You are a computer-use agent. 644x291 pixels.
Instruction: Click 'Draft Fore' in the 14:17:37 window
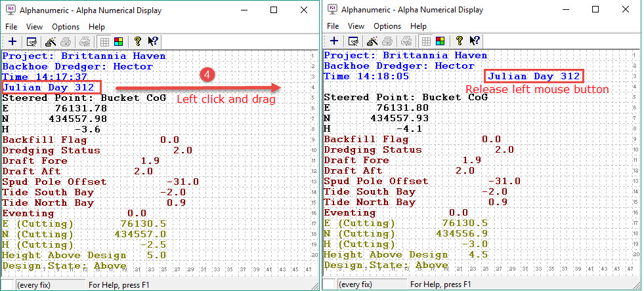click(35, 161)
